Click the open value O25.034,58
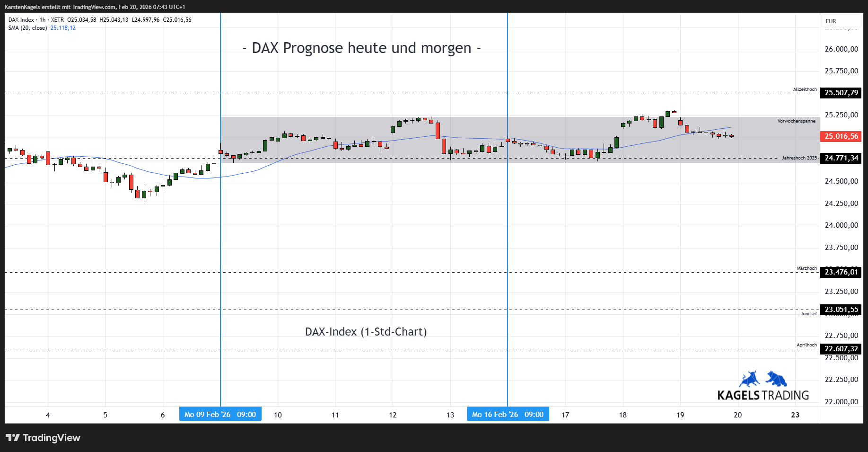868x452 pixels. (x=82, y=20)
